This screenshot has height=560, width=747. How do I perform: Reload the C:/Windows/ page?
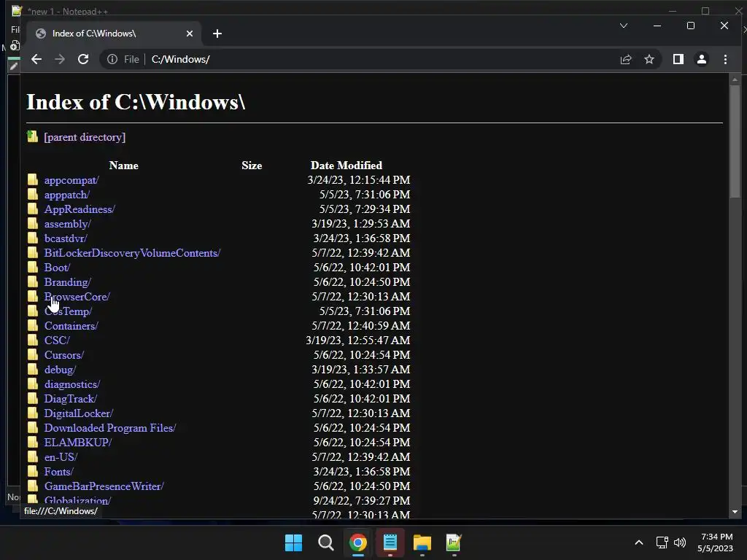click(x=83, y=59)
